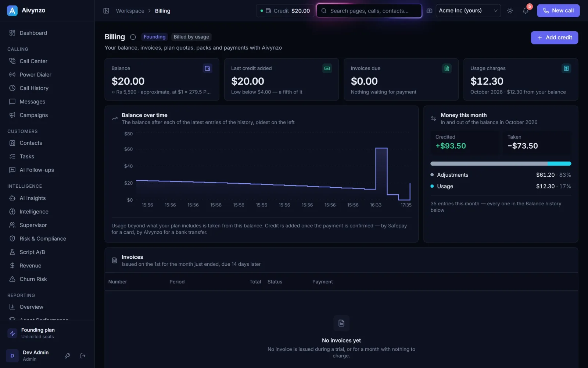This screenshot has height=368, width=588.
Task: Click the Status column header
Action: click(x=275, y=282)
